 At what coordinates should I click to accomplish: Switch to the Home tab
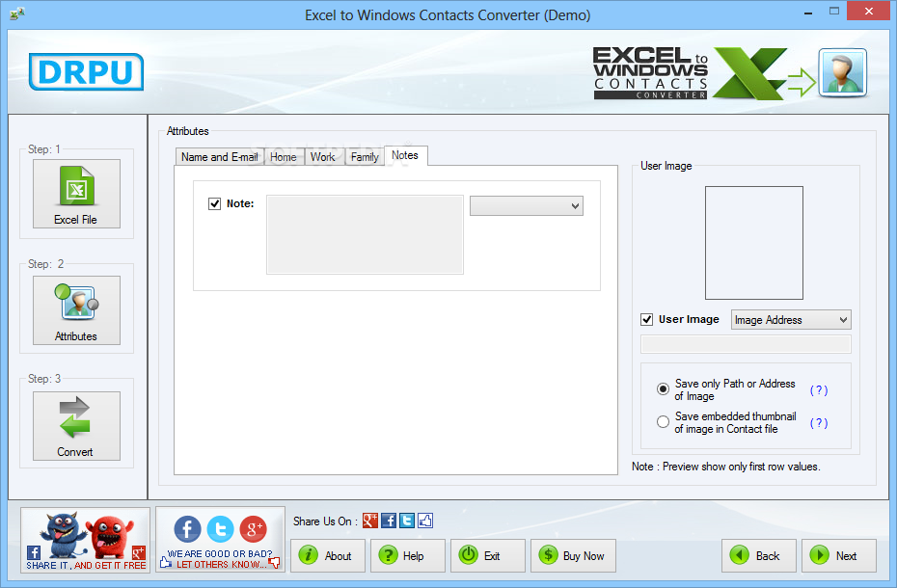[284, 157]
